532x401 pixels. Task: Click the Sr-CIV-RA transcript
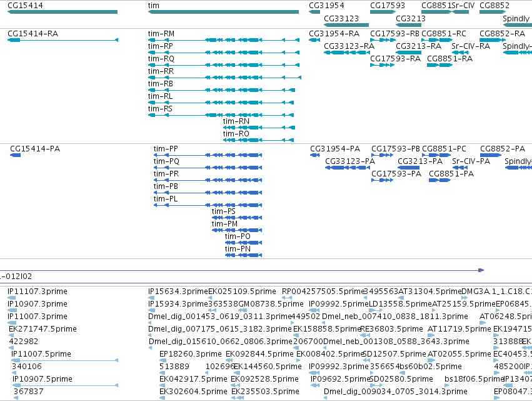click(x=460, y=53)
